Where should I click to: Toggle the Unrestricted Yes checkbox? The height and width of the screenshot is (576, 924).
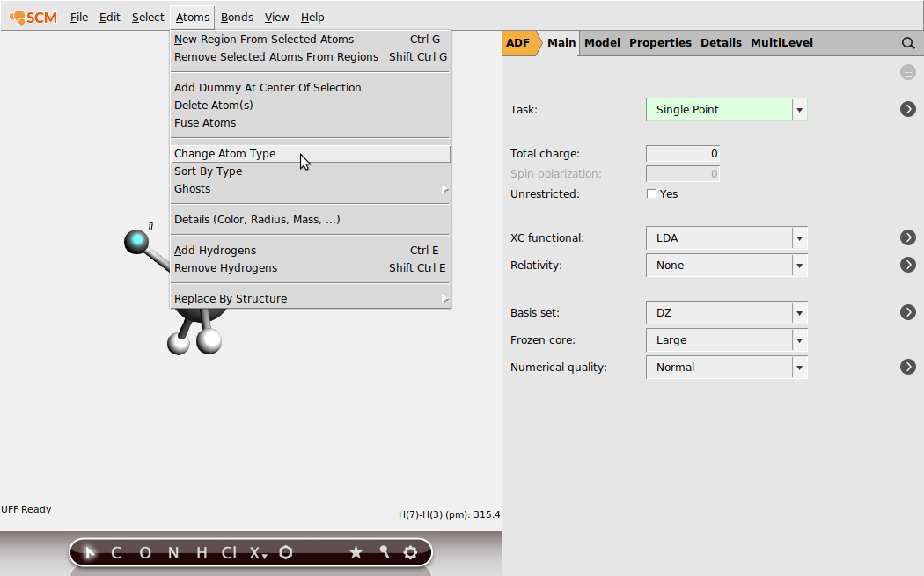[651, 193]
